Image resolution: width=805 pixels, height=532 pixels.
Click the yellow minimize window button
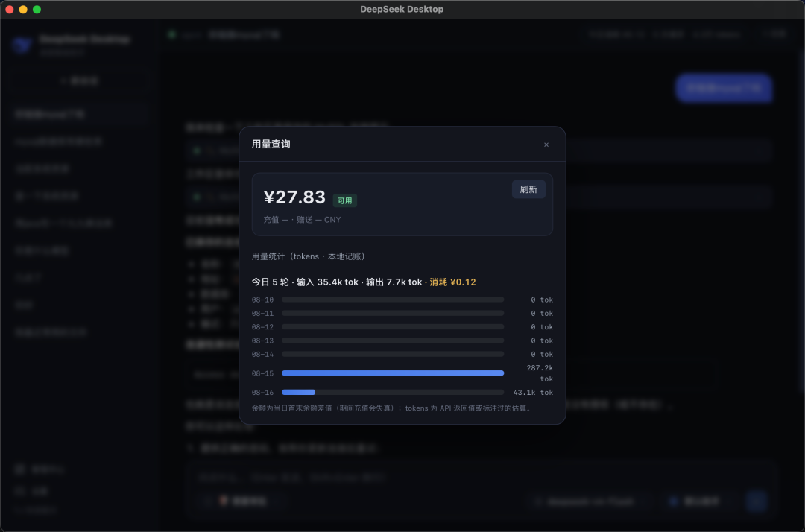[23, 9]
